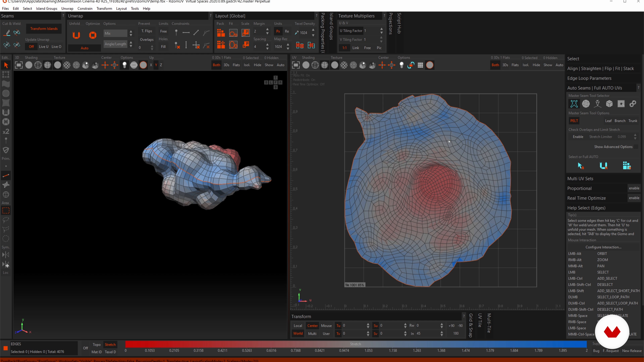Click the Optimize icon in Unwrap panel
This screenshot has height=362, width=644.
pyautogui.click(x=93, y=35)
